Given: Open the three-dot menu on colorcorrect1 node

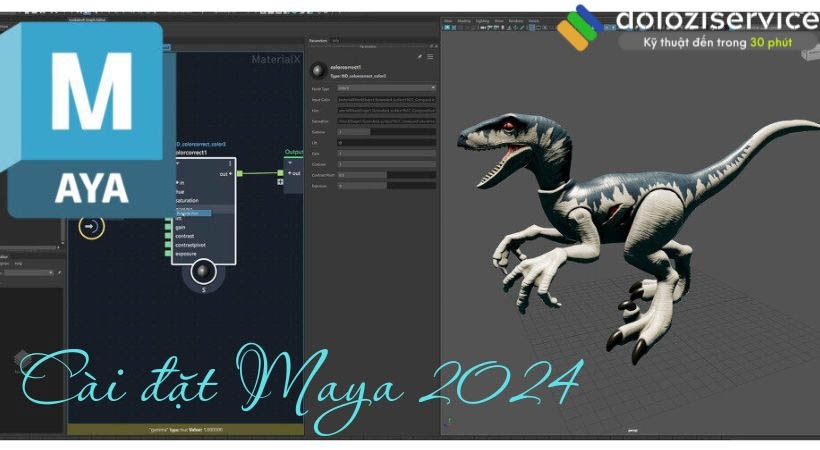Looking at the screenshot, I should 230,163.
